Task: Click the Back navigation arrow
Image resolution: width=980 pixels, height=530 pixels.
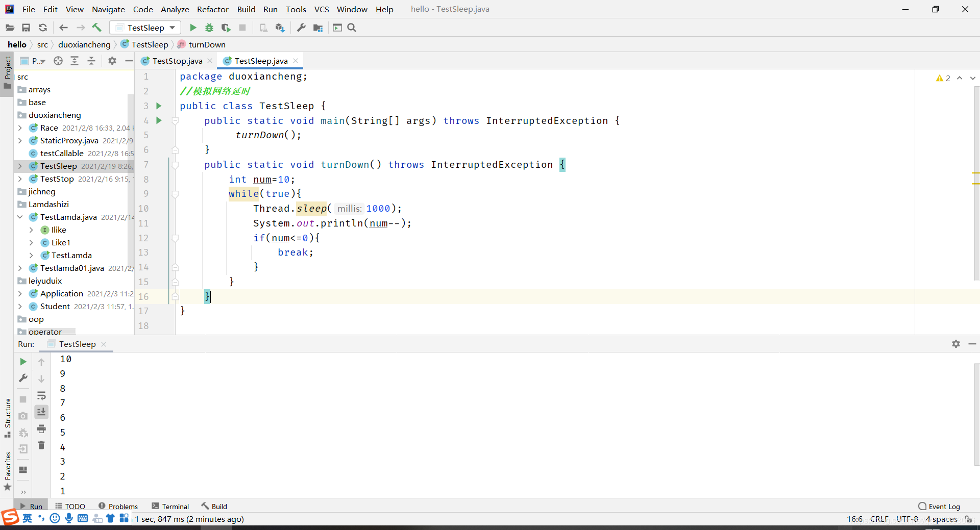Action: pos(63,28)
